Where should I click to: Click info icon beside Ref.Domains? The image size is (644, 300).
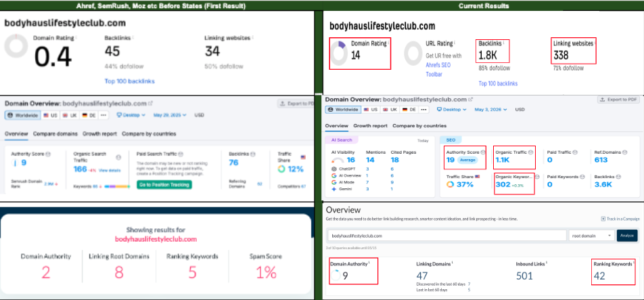624,152
